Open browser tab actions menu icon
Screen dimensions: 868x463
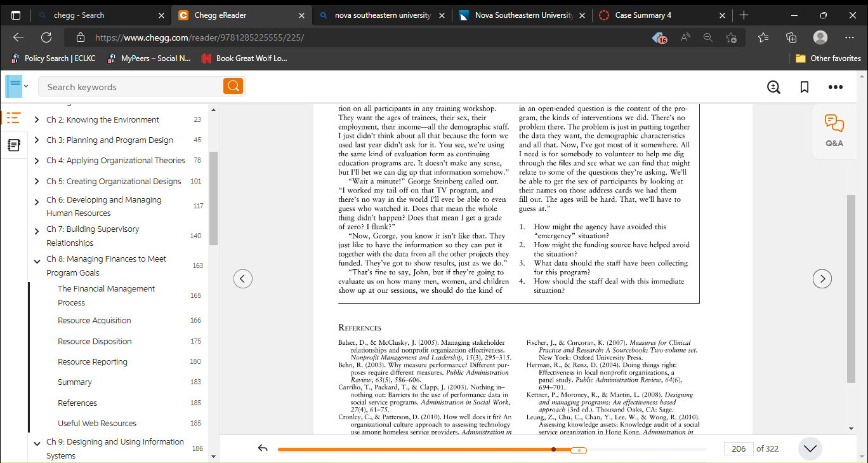click(x=16, y=15)
